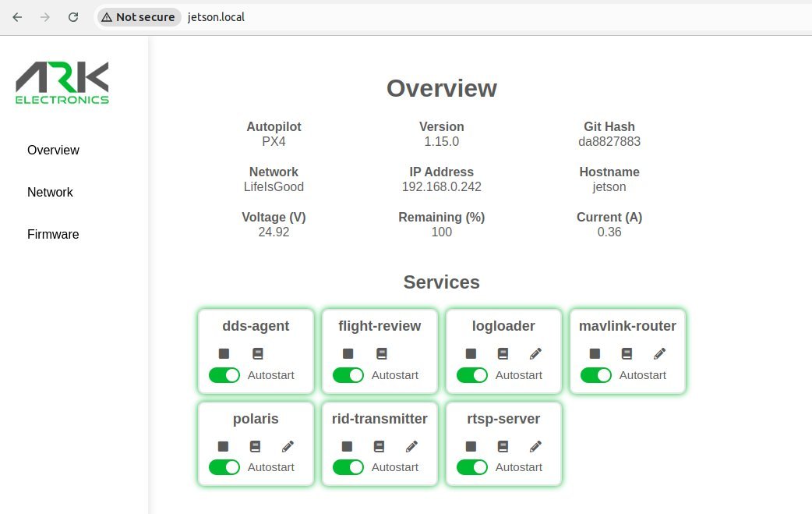Go to the Firmware section
The image size is (812, 514).
53,234
